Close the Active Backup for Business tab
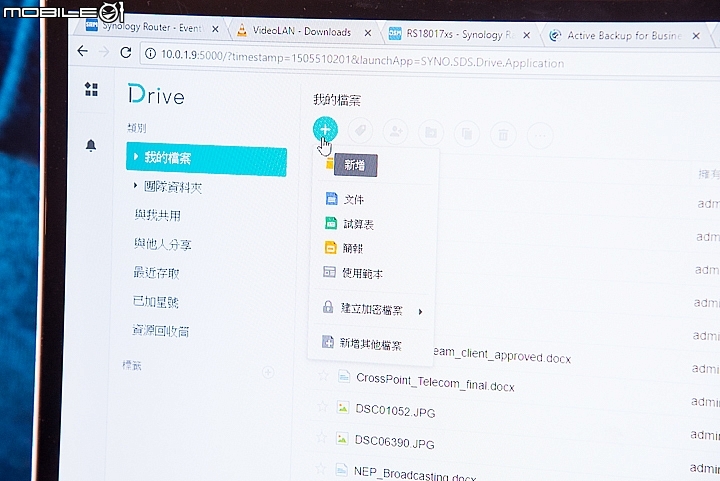 click(696, 36)
